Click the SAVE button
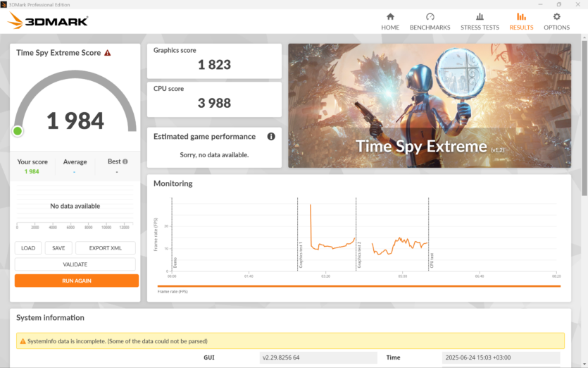The width and height of the screenshot is (588, 368). coord(58,248)
